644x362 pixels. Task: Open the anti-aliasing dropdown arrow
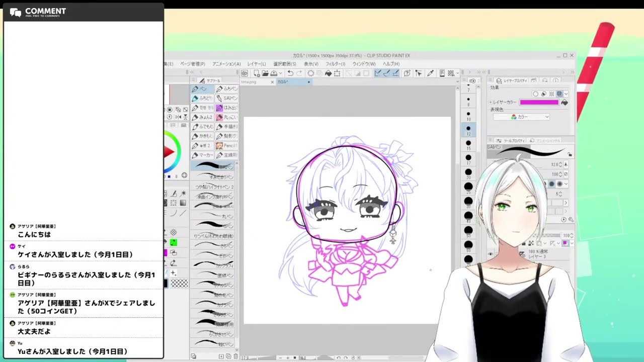click(x=566, y=184)
